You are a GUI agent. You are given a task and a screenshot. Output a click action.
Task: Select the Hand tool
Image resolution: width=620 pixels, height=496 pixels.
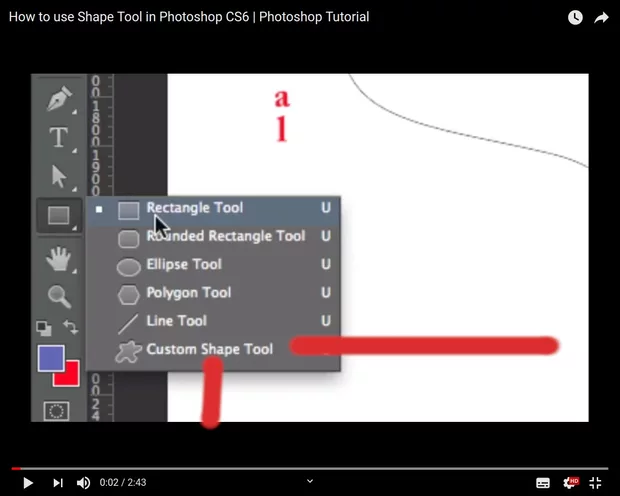tap(59, 259)
